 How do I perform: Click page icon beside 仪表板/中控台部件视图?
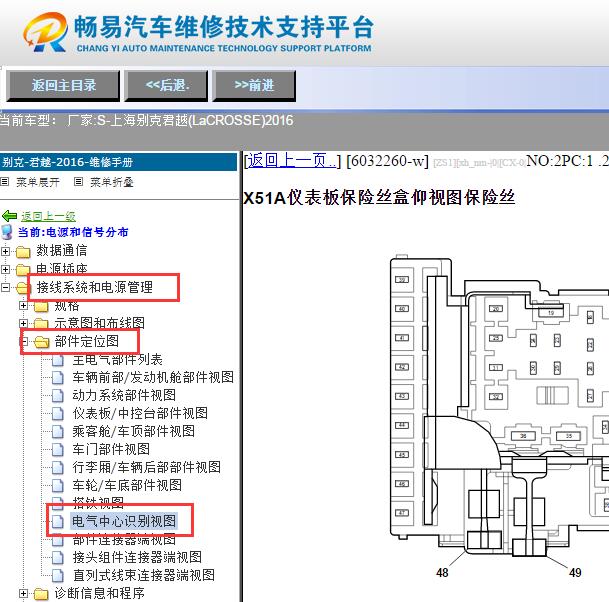click(58, 413)
